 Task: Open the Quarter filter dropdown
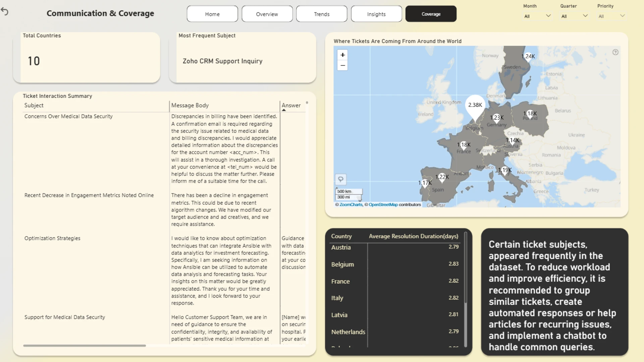[574, 16]
